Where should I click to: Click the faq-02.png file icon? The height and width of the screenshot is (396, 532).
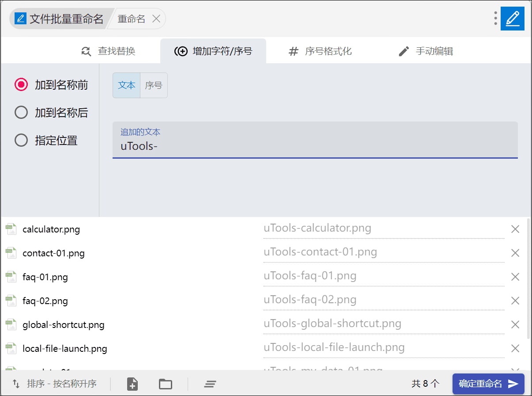coord(11,301)
